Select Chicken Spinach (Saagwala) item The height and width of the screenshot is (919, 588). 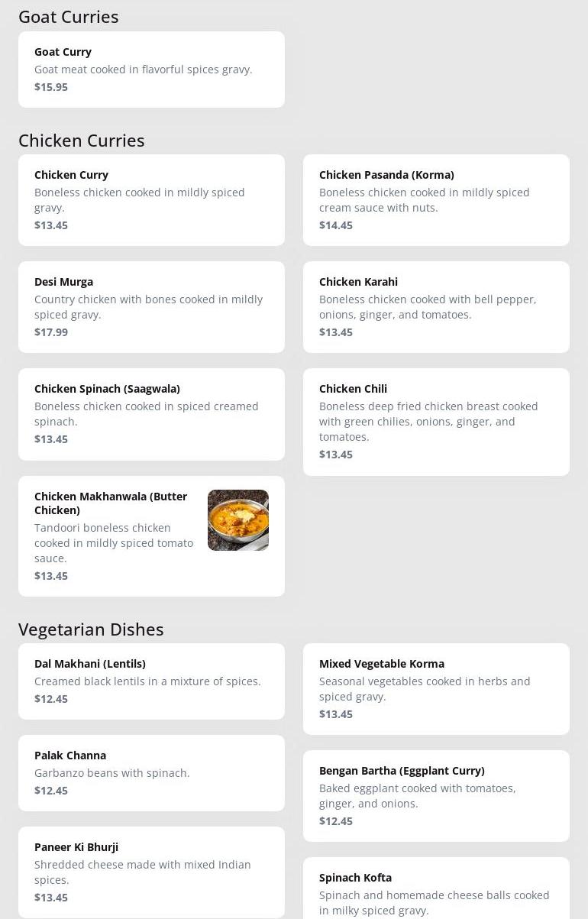(x=151, y=414)
